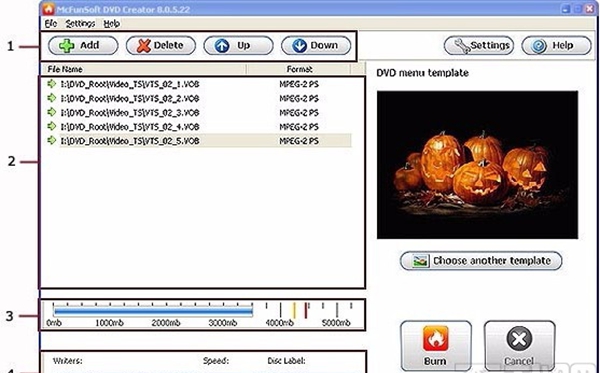
Task: Click green arrow icon beside VTS_02_4.VOB
Action: pos(51,126)
